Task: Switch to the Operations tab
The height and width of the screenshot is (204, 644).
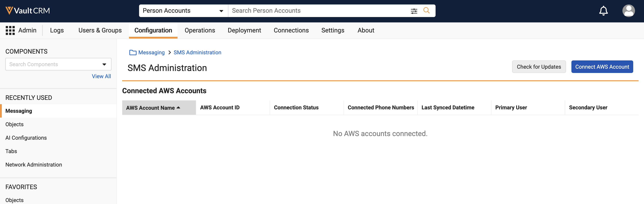Action: tap(200, 30)
